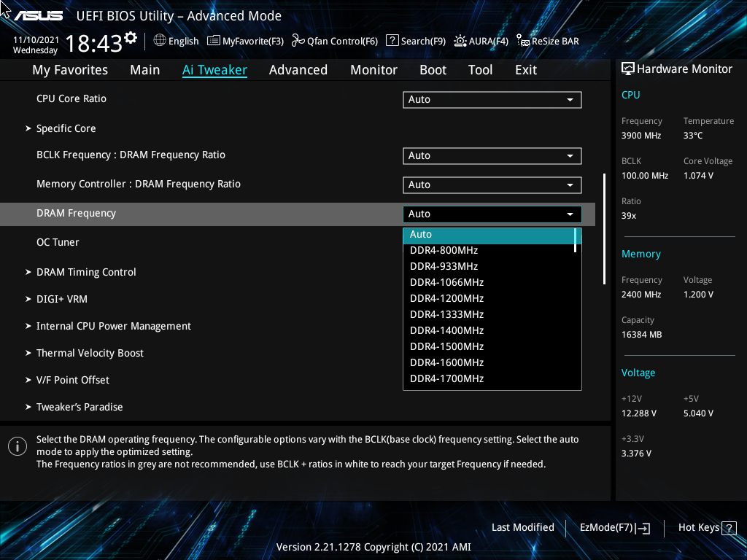This screenshot has height=560, width=747.
Task: Open the Hot Keys question mark button
Action: point(728,528)
